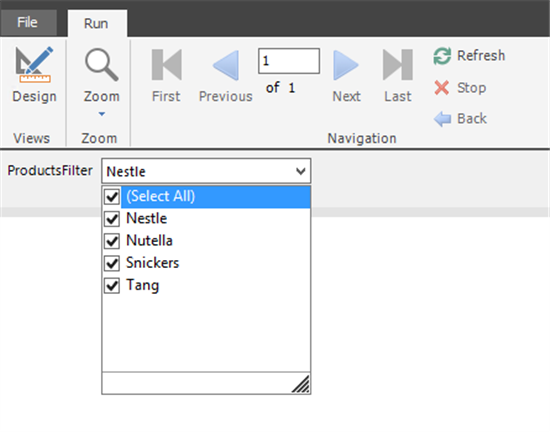Viewport: 550px width, 432px height.
Task: Expand the Zoom dropdown arrow
Action: [x=102, y=114]
